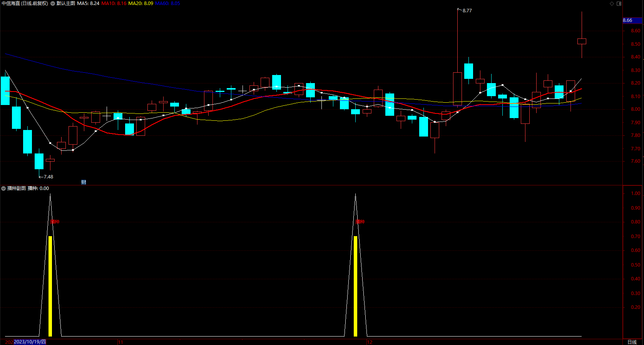The width and height of the screenshot is (644, 345).
Task: Click the MA60: 8.05 legend label
Action: coord(167,3)
